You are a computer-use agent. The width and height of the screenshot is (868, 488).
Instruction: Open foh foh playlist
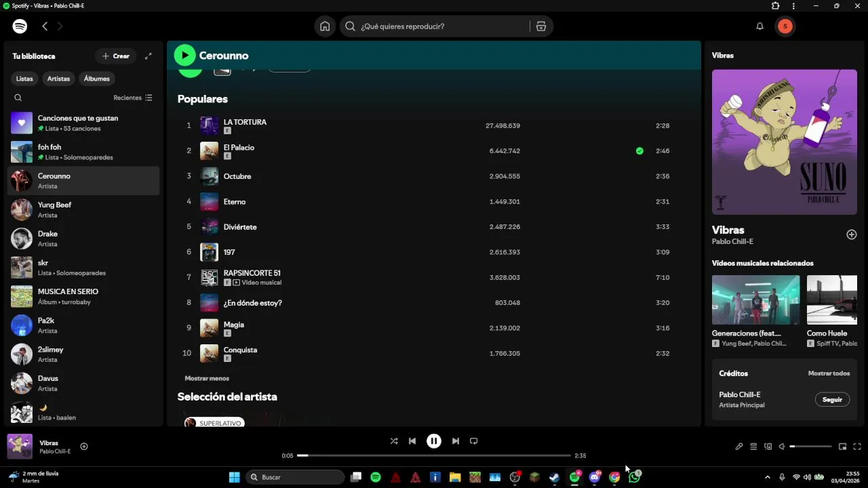83,152
